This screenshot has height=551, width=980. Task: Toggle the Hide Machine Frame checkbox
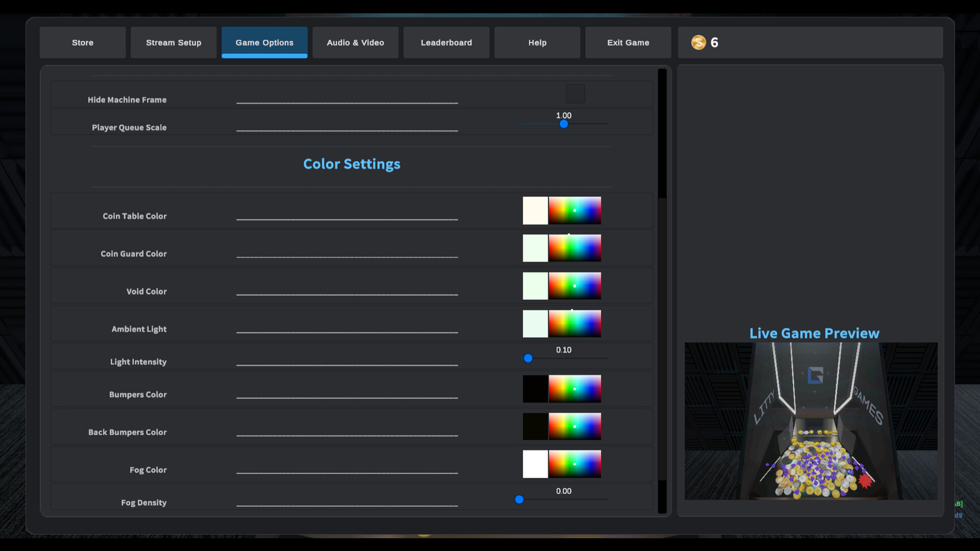[x=575, y=93]
